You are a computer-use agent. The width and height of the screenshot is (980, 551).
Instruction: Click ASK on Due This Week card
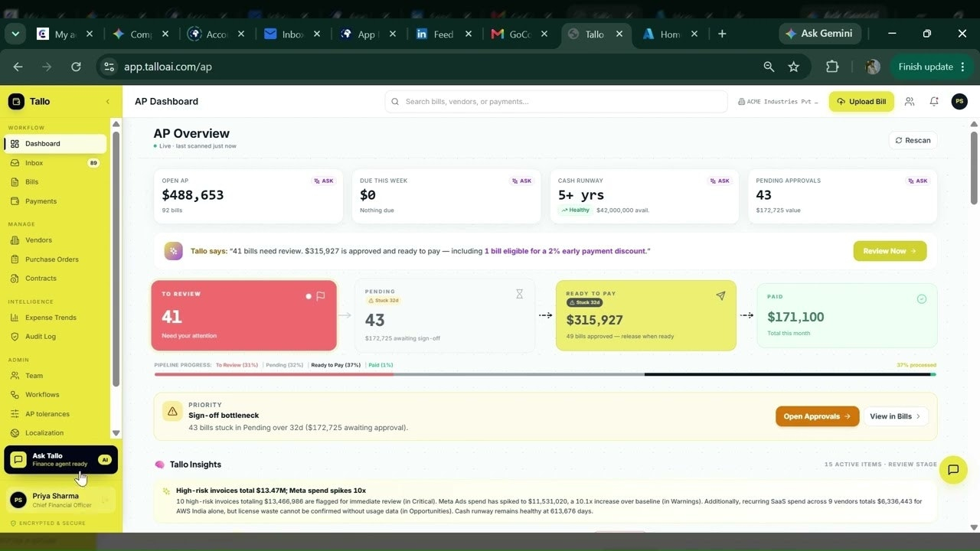[x=521, y=181]
